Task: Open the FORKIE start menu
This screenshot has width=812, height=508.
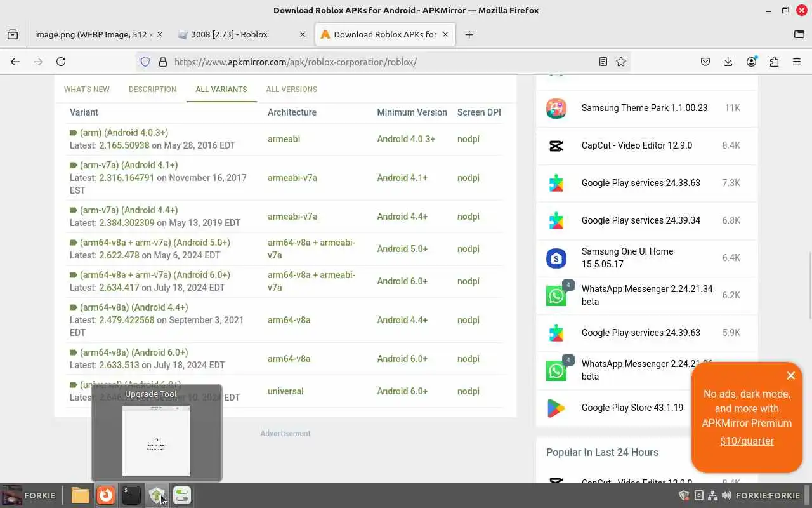Action: 29,495
